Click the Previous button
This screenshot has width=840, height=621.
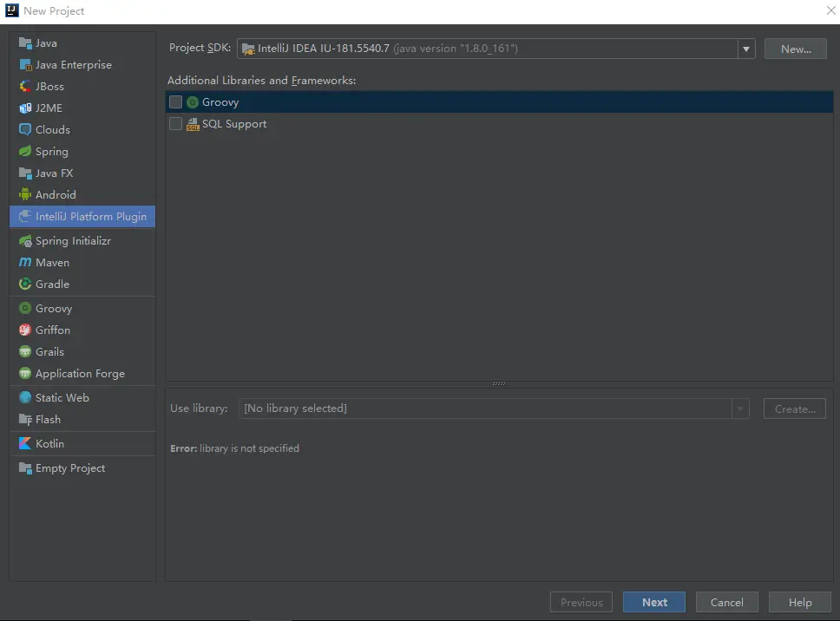coord(581,602)
